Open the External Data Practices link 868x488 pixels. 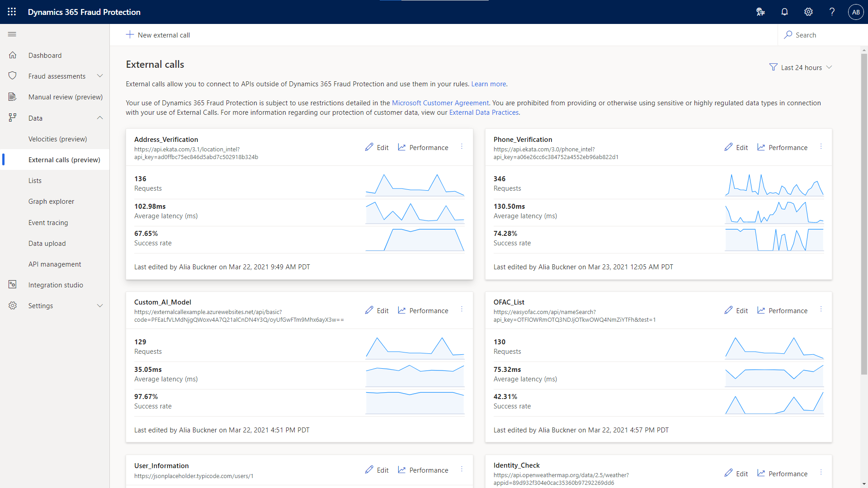coord(483,112)
